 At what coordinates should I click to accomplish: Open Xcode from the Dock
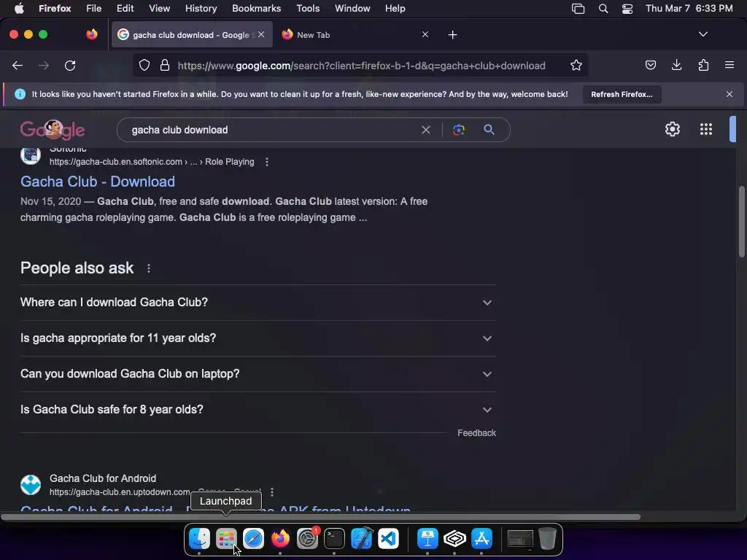click(x=362, y=539)
